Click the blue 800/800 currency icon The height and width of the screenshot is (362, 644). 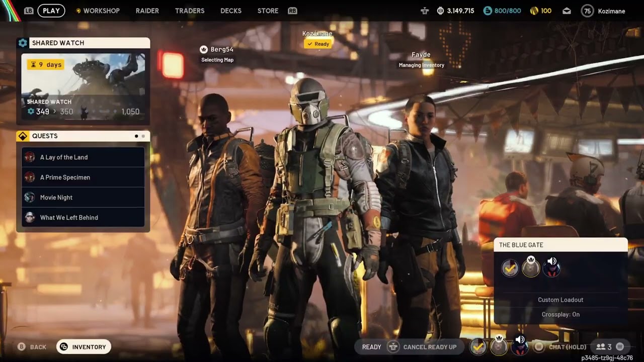tap(488, 11)
